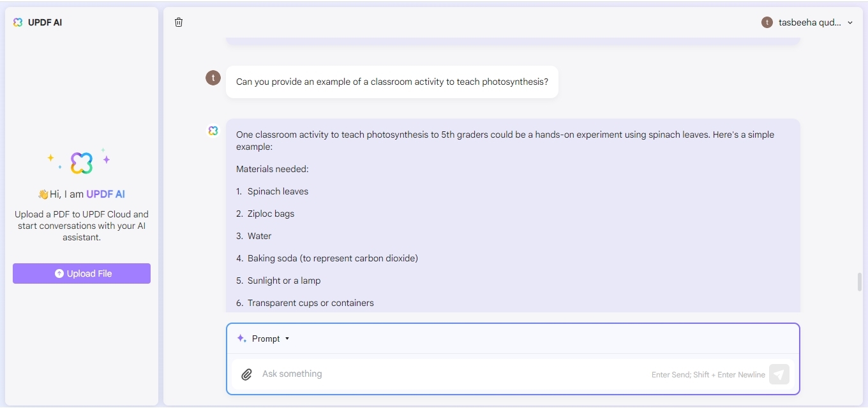
Task: Expand the tasbeeha account menu chevron
Action: 849,22
